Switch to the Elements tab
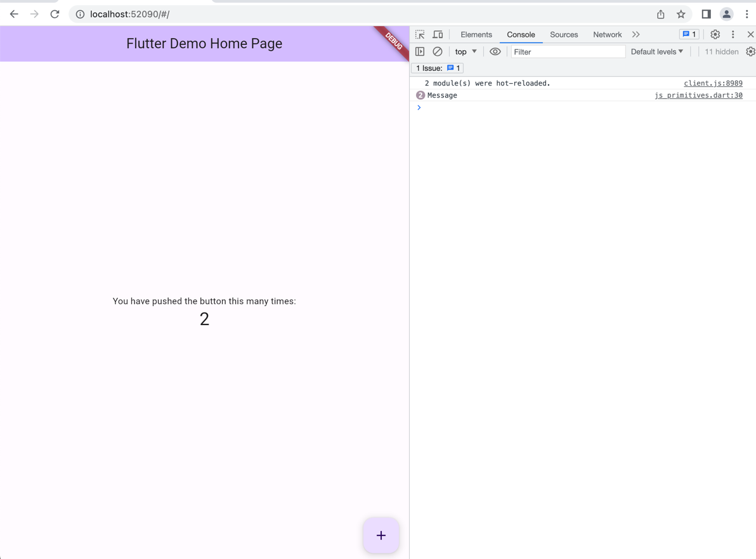The image size is (756, 559). coord(476,35)
